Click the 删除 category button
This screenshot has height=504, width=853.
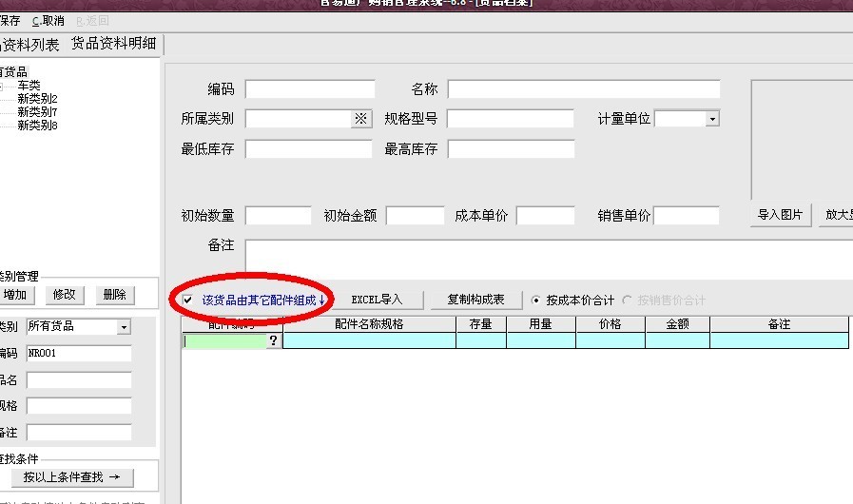115,295
